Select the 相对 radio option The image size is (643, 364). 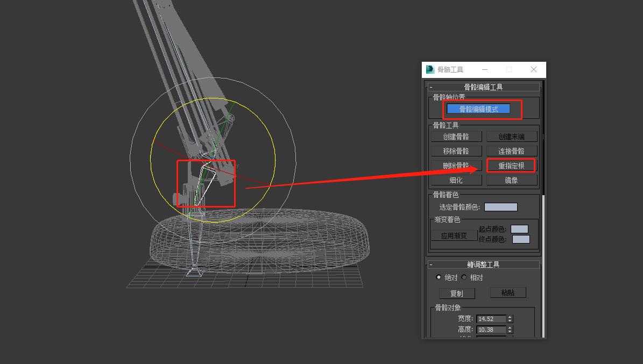(464, 277)
